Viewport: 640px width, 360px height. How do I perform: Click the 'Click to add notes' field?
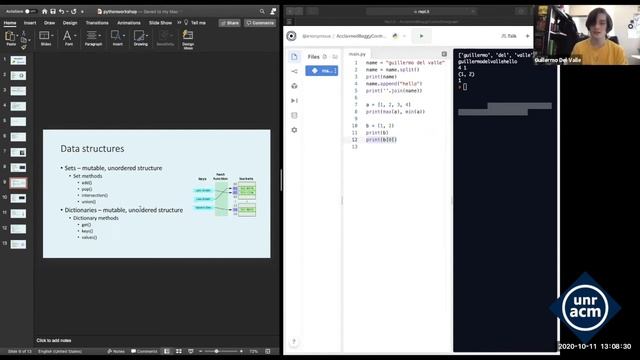[x=54, y=340]
